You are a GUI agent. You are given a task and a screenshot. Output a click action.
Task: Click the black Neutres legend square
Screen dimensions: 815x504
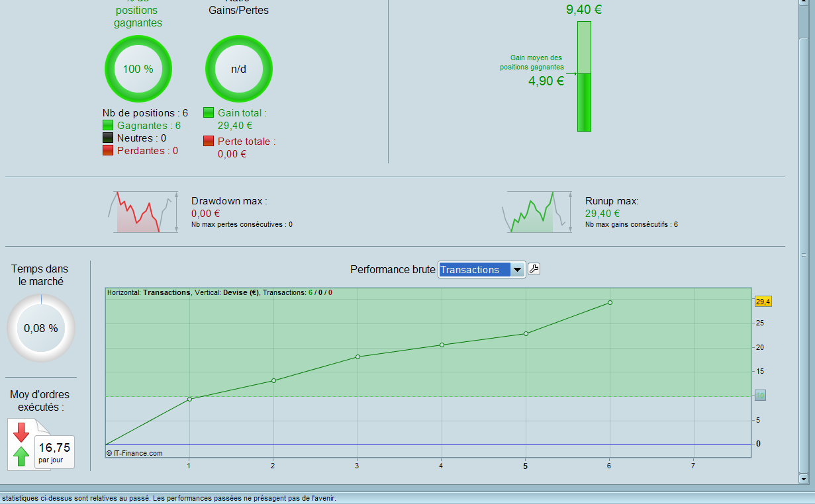coord(108,138)
